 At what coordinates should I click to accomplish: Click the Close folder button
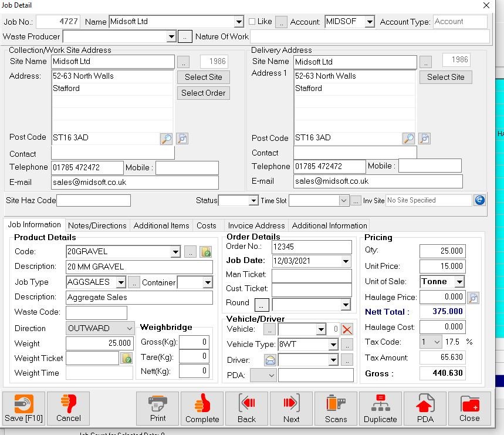(469, 409)
